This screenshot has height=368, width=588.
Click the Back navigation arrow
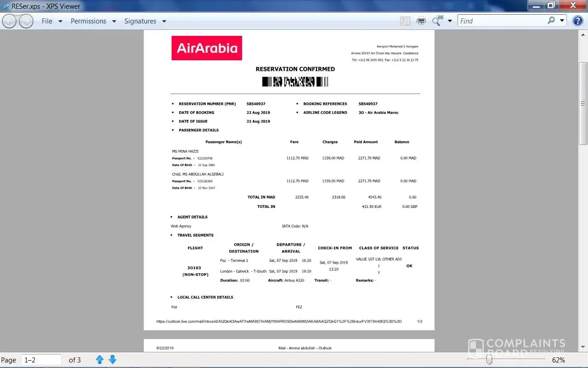10,21
